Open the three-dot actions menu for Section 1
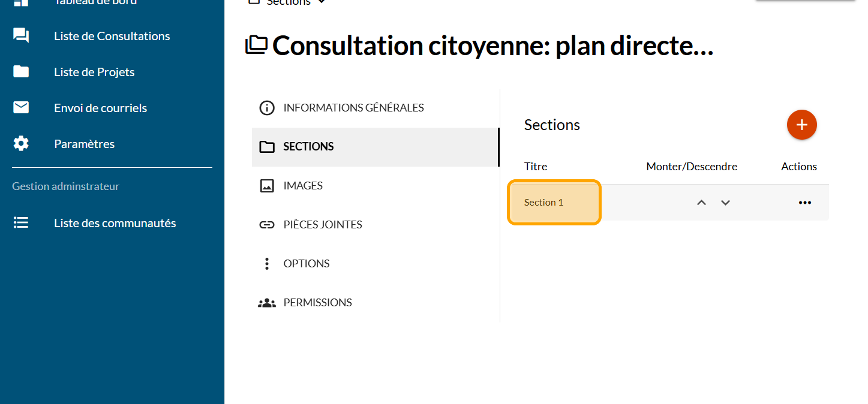 click(x=804, y=203)
